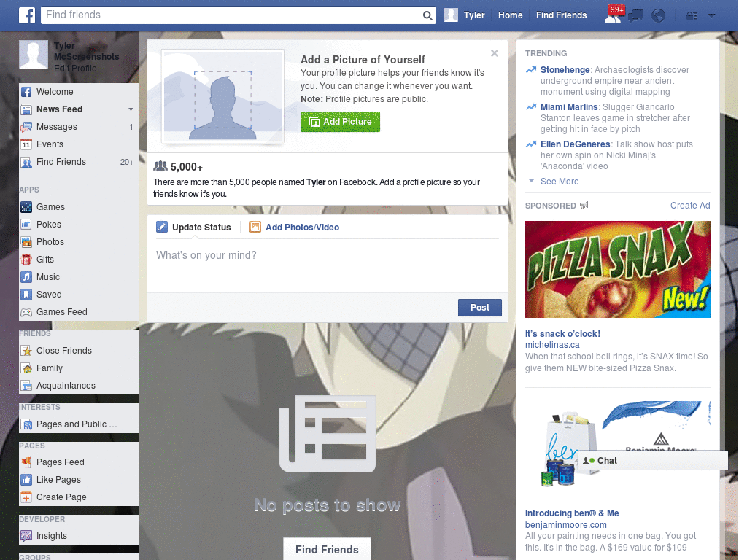Click the Benjamin Moore ad image

[617, 444]
